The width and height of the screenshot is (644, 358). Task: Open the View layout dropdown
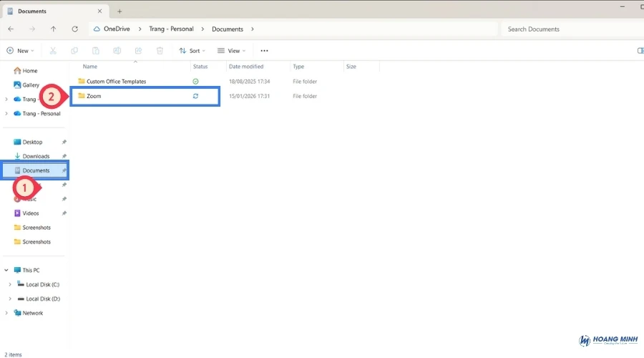click(x=231, y=51)
